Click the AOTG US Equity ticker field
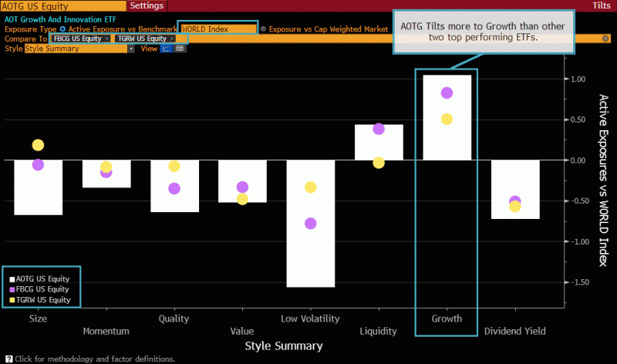Screen dimensions: 617x364 [62, 5]
